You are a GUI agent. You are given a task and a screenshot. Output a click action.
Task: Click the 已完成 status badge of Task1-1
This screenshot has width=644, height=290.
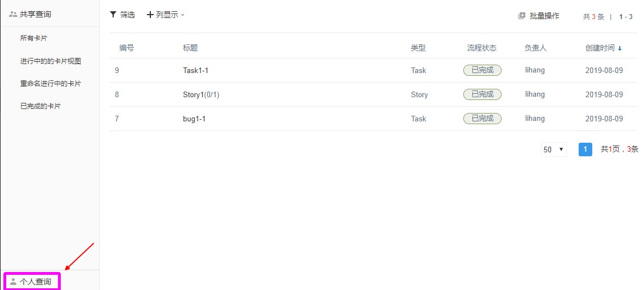pyautogui.click(x=482, y=70)
